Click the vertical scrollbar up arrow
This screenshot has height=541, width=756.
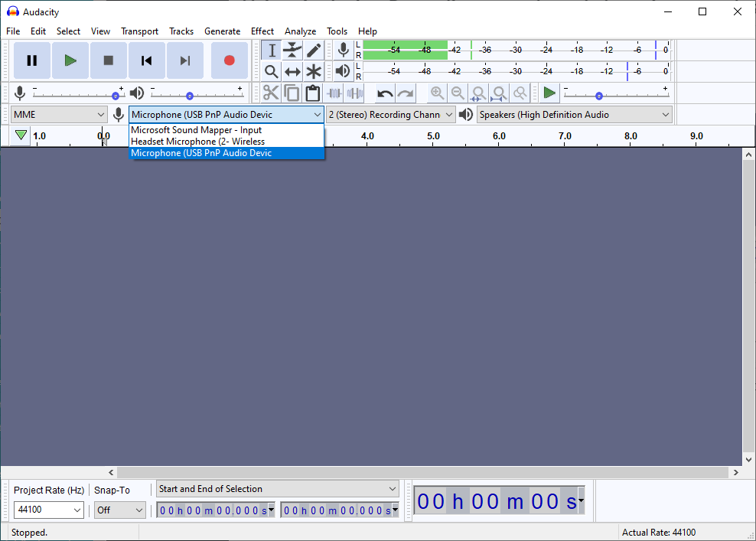[x=749, y=155]
